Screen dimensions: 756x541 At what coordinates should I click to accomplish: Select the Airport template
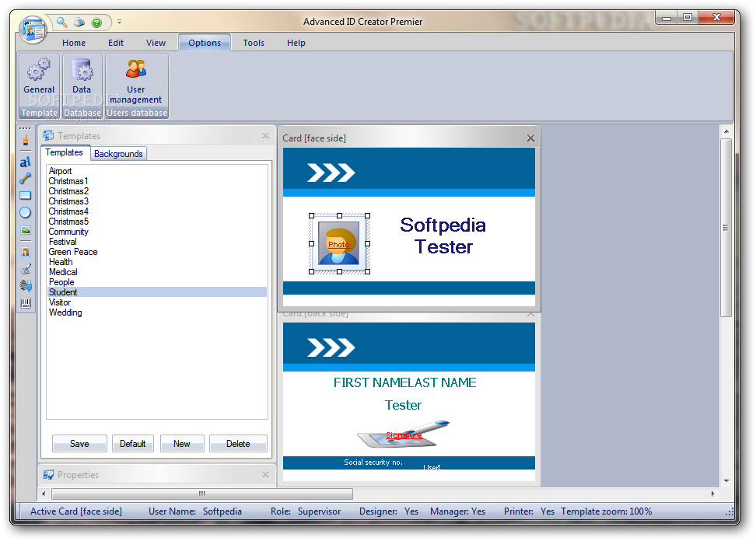click(157, 171)
